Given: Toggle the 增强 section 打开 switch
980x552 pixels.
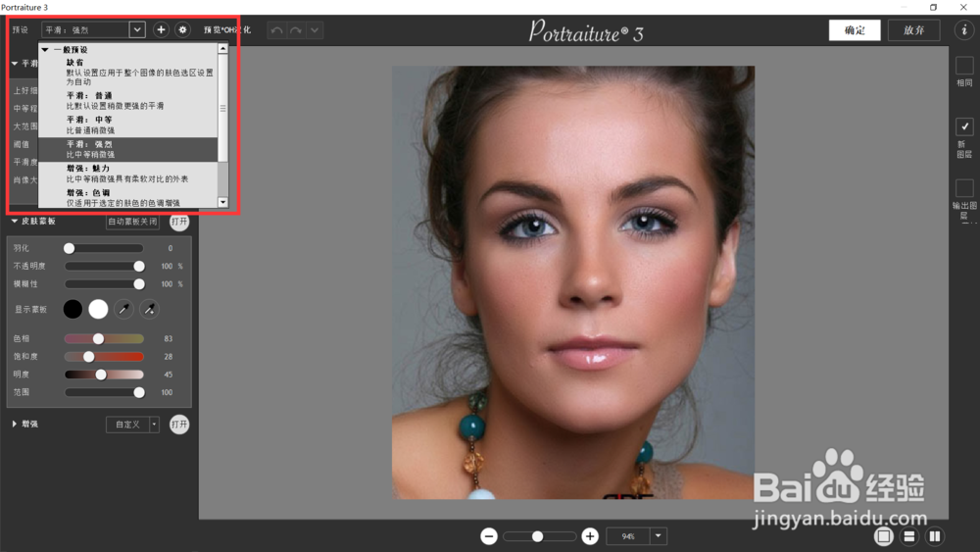Looking at the screenshot, I should pyautogui.click(x=179, y=424).
